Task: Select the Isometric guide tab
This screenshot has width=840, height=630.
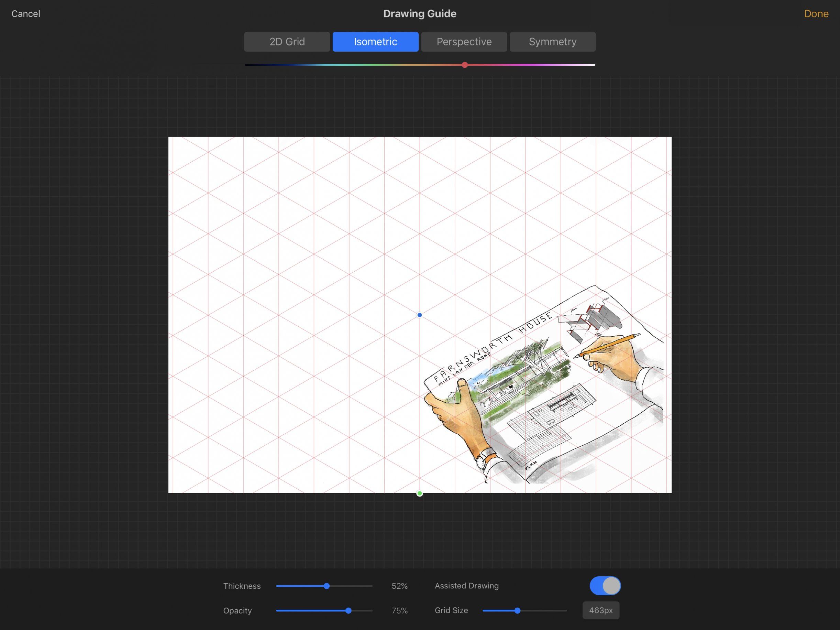Action: [x=376, y=42]
